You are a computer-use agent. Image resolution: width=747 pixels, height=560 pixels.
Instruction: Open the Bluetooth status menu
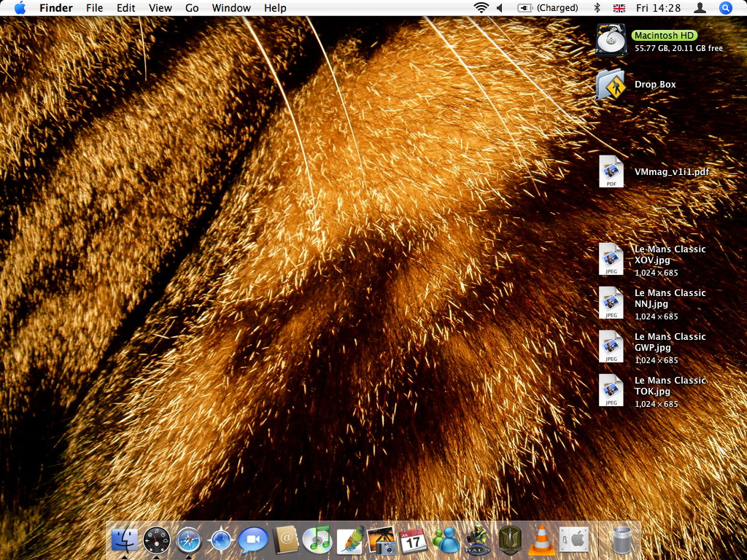(x=597, y=8)
